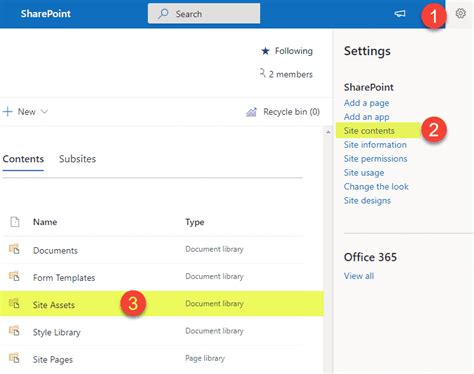474x374 pixels.
Task: Click the plus icon beside New
Action: point(7,112)
